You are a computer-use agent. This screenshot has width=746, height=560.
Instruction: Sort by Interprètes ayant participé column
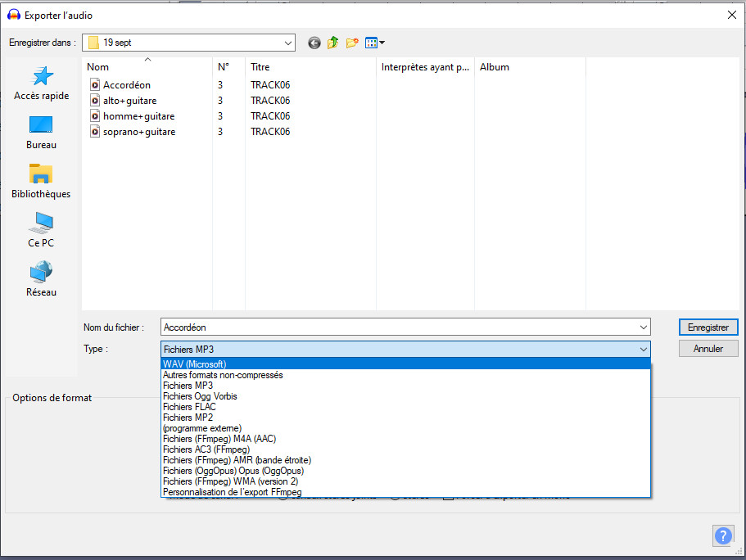pyautogui.click(x=425, y=67)
